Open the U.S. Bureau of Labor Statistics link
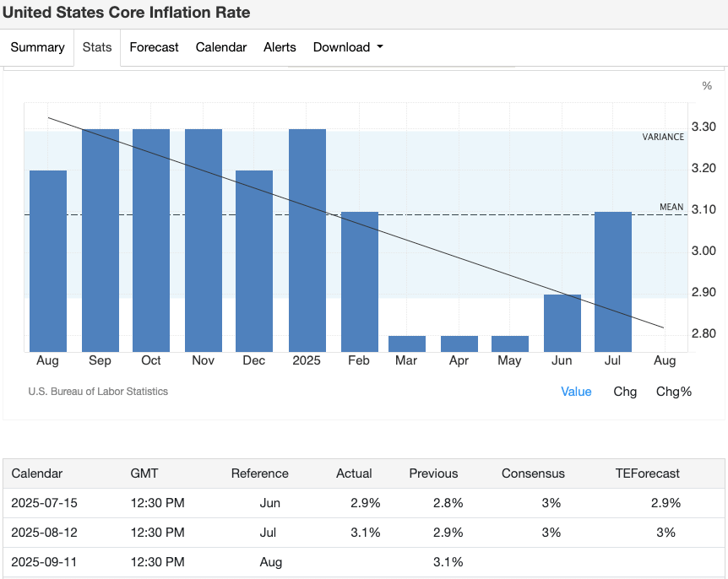The width and height of the screenshot is (728, 579). click(98, 392)
